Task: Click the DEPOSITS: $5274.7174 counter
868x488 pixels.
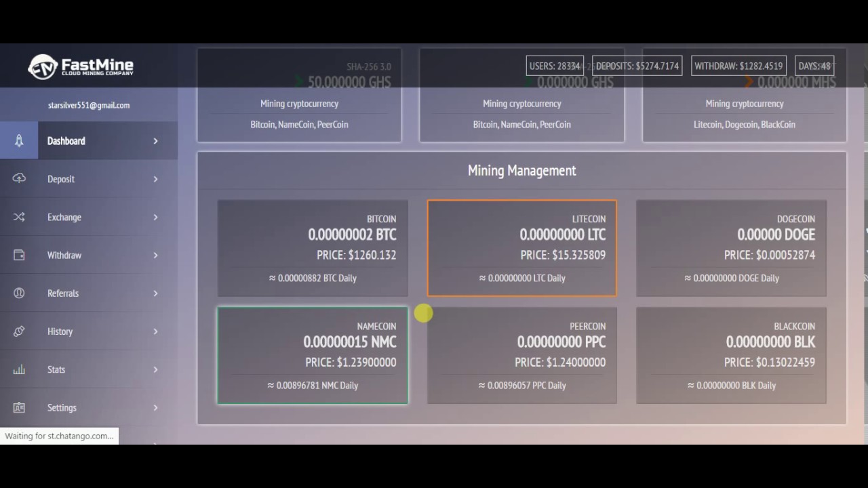Action: pos(637,66)
